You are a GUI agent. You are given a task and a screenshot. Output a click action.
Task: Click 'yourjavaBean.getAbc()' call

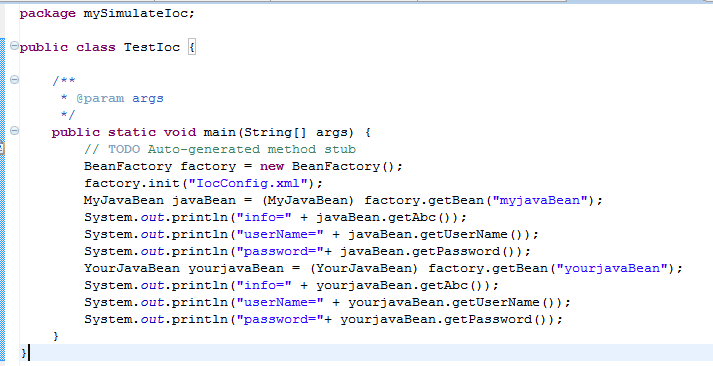[x=403, y=286]
